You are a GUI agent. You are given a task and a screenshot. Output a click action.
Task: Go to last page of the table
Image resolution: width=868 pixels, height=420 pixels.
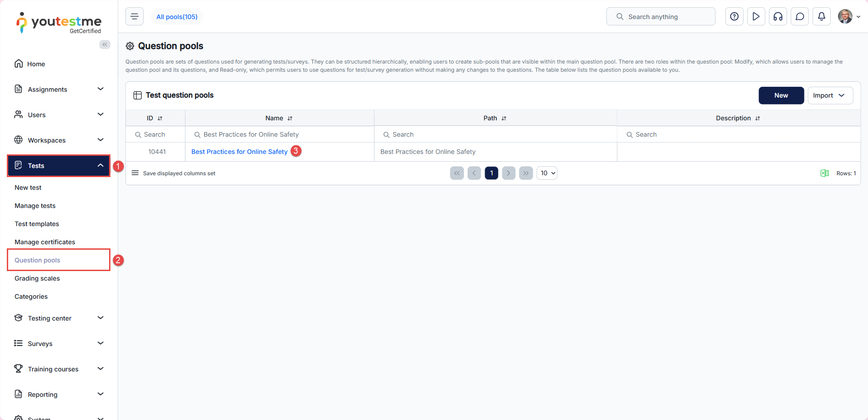coord(526,173)
